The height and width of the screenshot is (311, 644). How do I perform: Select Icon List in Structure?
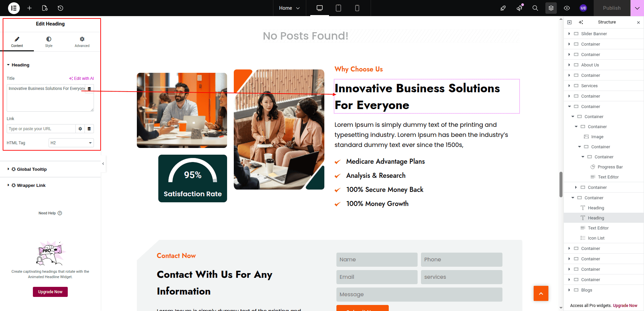click(x=596, y=238)
